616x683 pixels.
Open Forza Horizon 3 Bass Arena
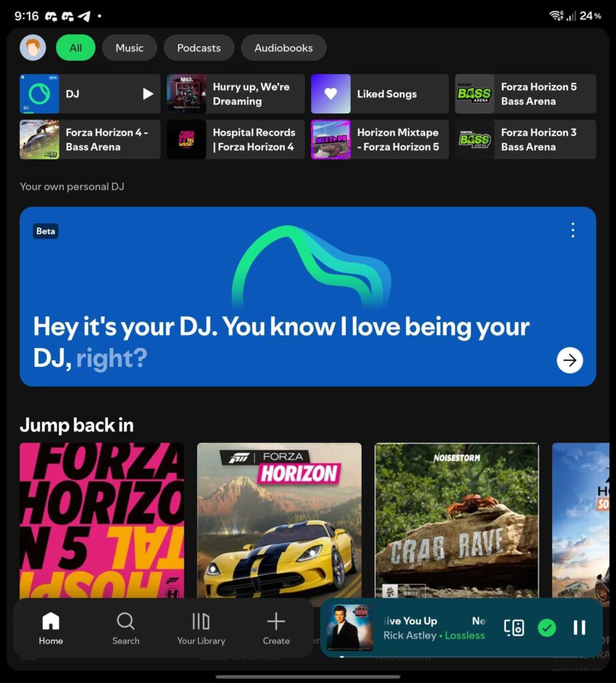(x=525, y=139)
